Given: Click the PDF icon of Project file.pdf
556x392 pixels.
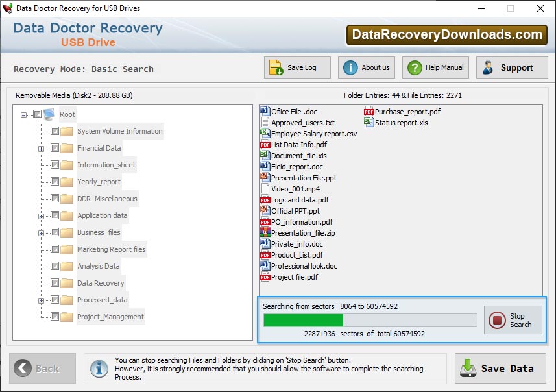Looking at the screenshot, I should tap(265, 277).
